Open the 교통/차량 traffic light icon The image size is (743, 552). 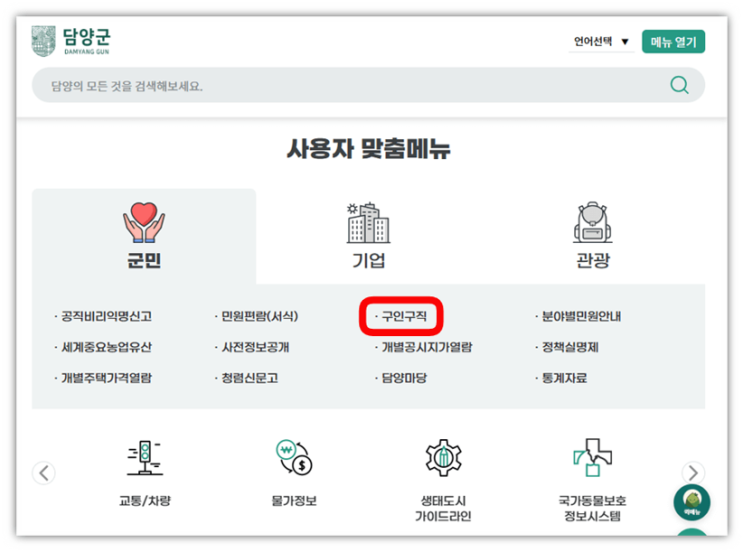[x=145, y=457]
